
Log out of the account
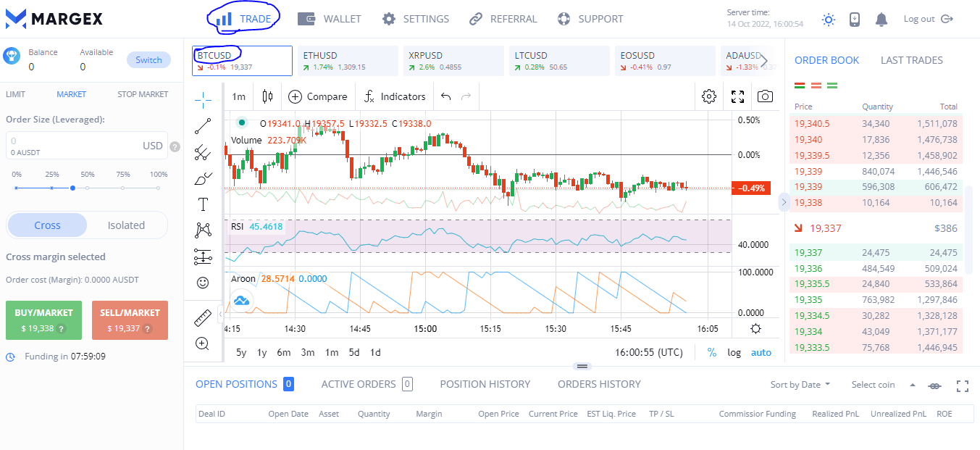(x=928, y=19)
